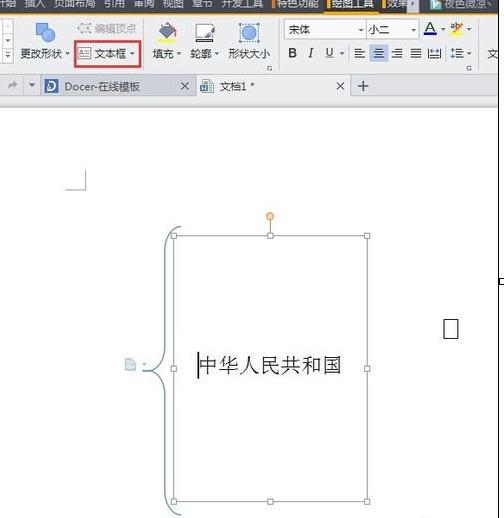
Task: Click the Docer logo icon
Action: (52, 86)
